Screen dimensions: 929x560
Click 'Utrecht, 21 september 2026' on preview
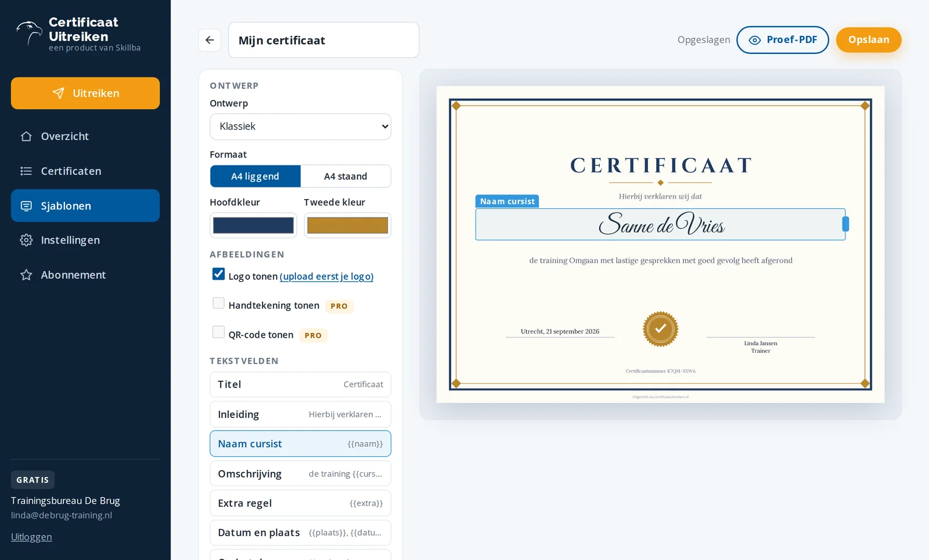[x=560, y=331]
